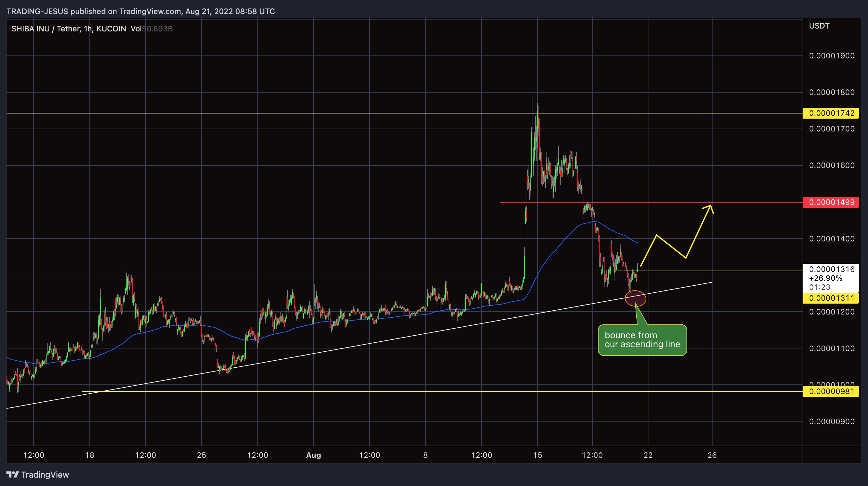
Task: Click the TradingView wordmark at bottom left
Action: pos(45,474)
